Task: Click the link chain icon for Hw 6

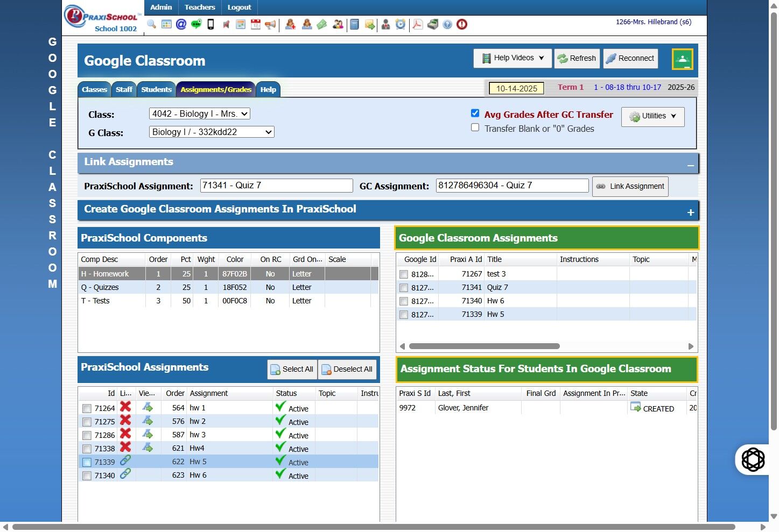Action: pyautogui.click(x=125, y=474)
